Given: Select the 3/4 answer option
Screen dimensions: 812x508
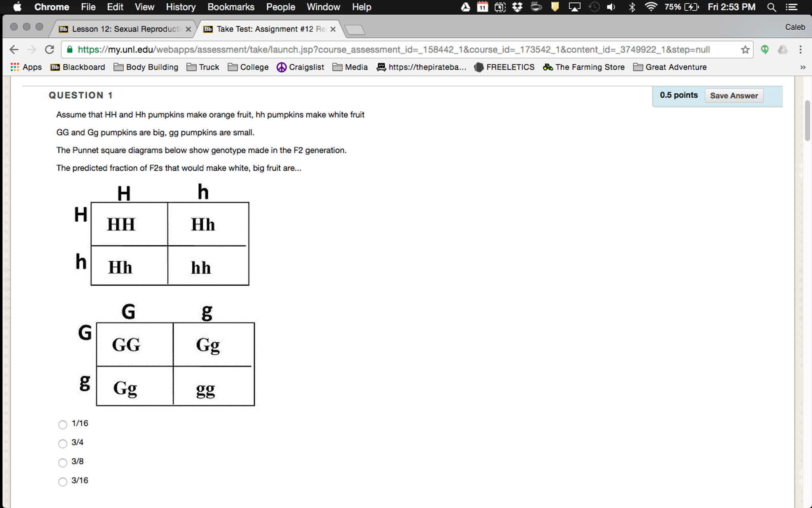Looking at the screenshot, I should (63, 444).
